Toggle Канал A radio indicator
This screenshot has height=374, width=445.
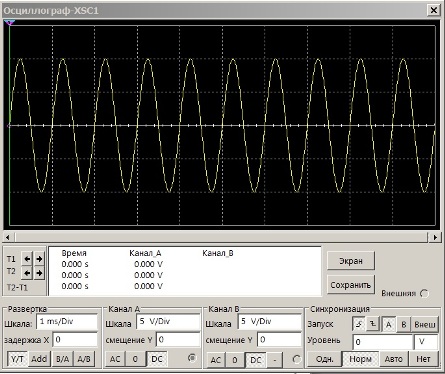[192, 358]
